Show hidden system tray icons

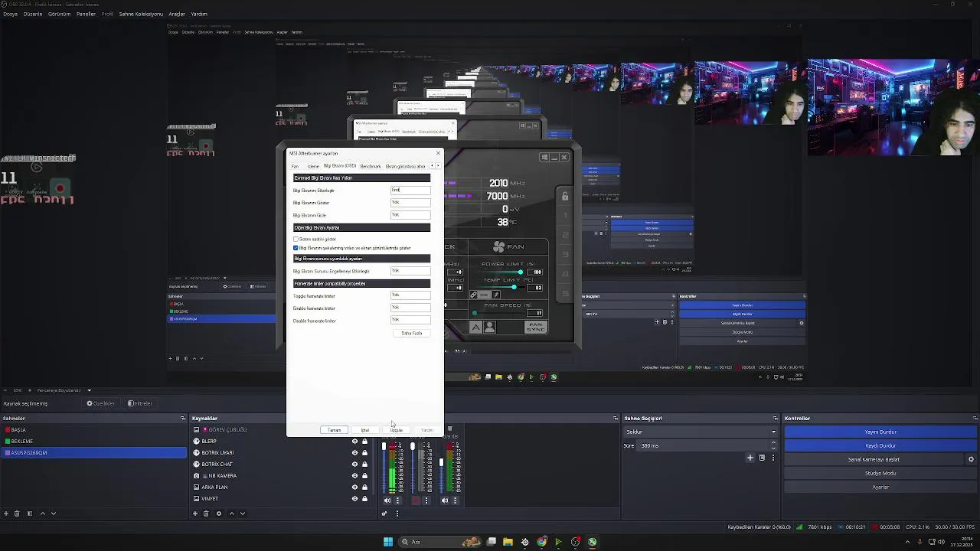tap(909, 542)
